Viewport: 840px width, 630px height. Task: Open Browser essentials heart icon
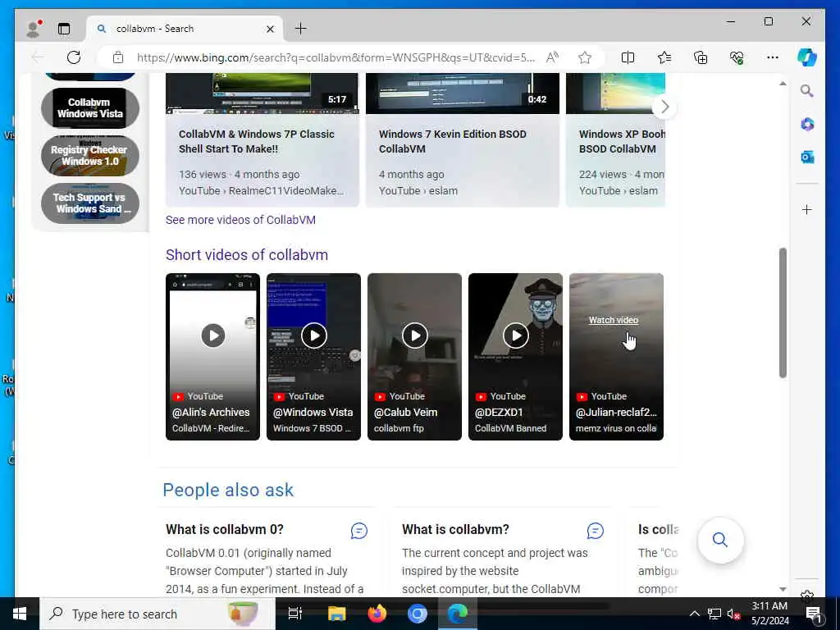coord(737,57)
